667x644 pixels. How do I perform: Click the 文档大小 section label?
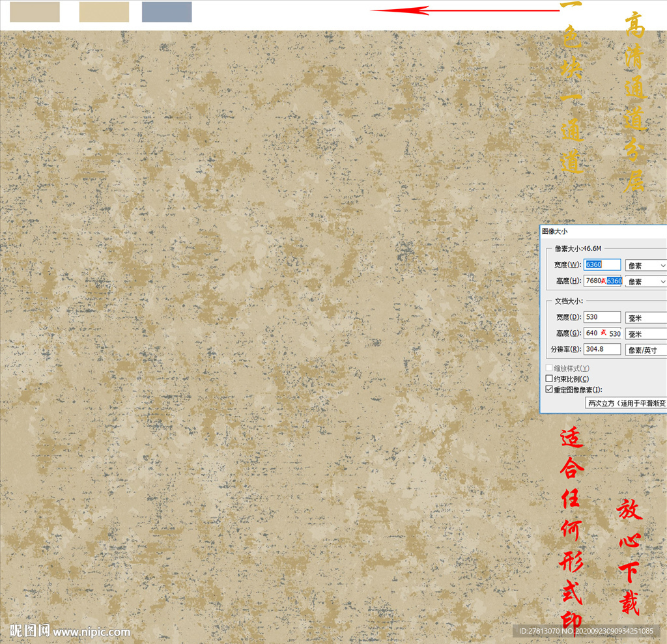point(569,301)
